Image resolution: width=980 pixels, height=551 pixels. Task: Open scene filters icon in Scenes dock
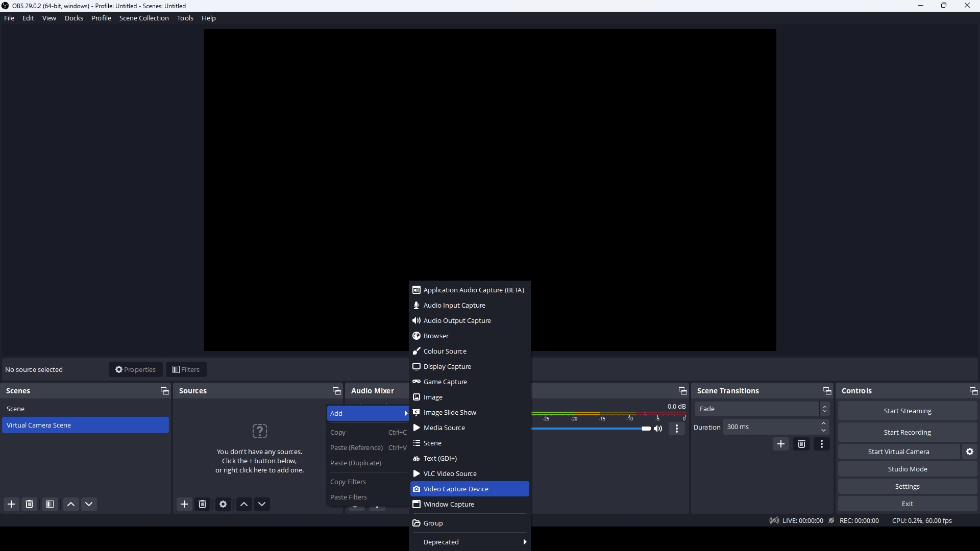point(50,504)
